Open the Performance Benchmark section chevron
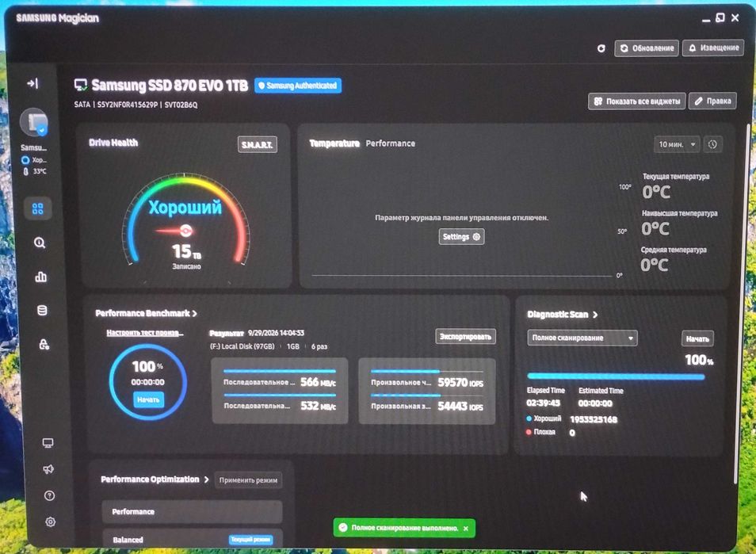Image resolution: width=756 pixels, height=554 pixels. pyautogui.click(x=194, y=313)
